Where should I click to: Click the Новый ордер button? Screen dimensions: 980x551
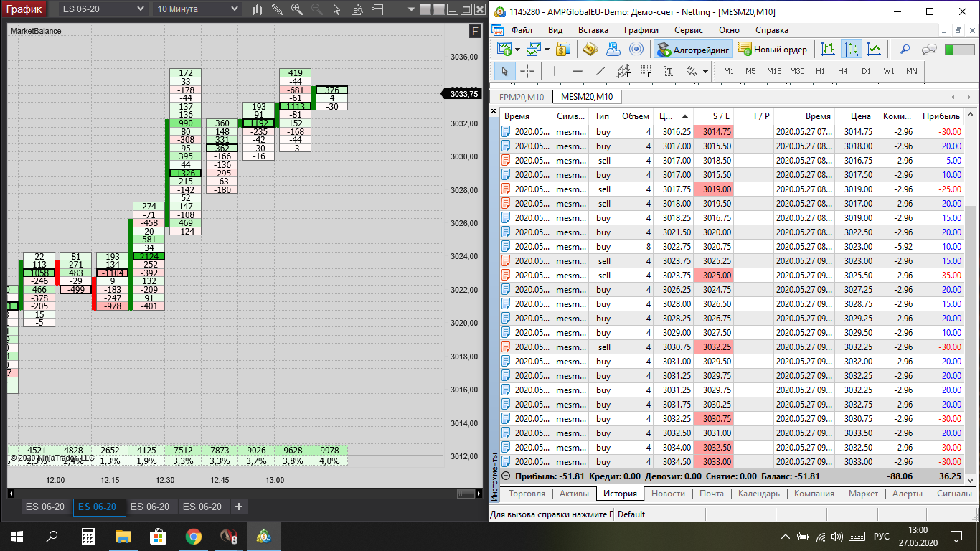click(773, 49)
